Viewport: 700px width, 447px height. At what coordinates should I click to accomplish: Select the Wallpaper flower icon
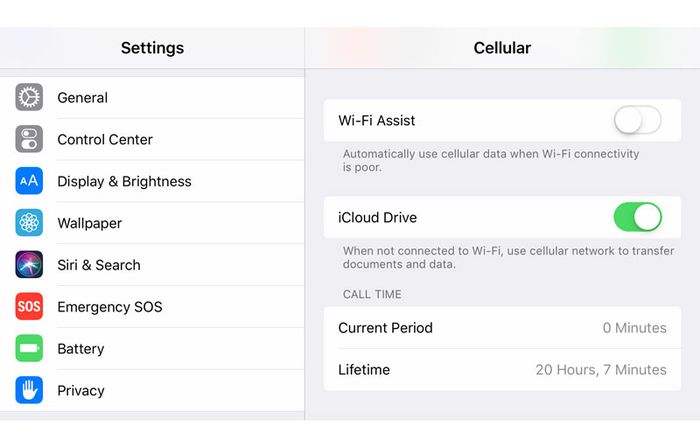click(x=29, y=222)
